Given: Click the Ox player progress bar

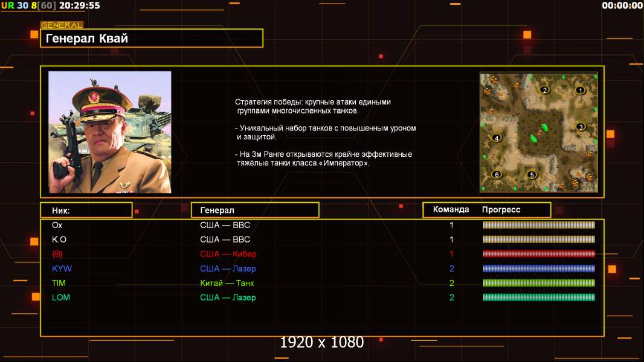Looking at the screenshot, I should pyautogui.click(x=539, y=225).
